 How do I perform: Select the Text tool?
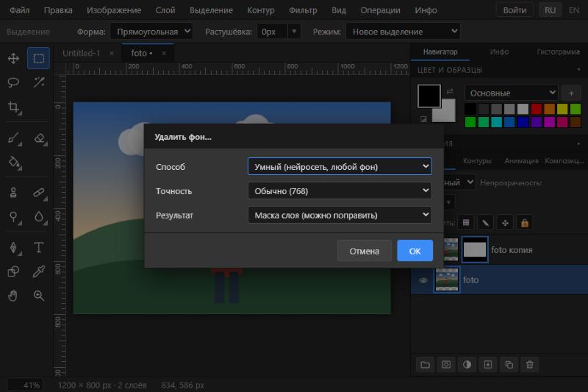(x=39, y=248)
